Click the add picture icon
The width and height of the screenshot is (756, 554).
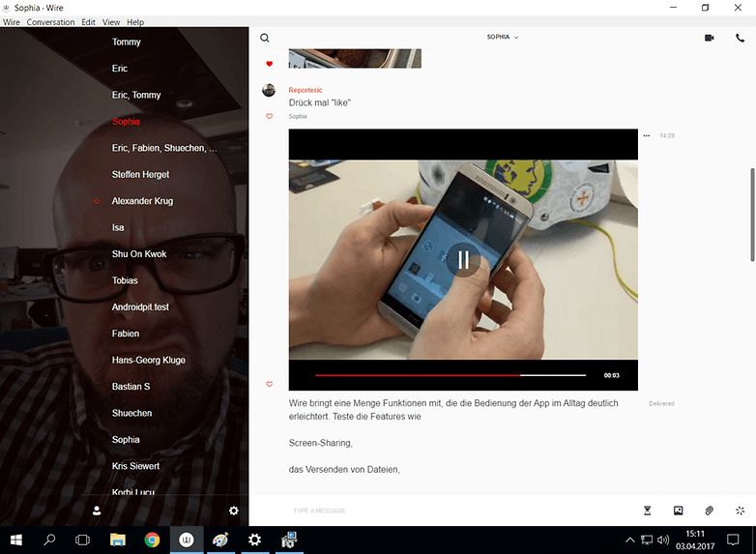[678, 510]
